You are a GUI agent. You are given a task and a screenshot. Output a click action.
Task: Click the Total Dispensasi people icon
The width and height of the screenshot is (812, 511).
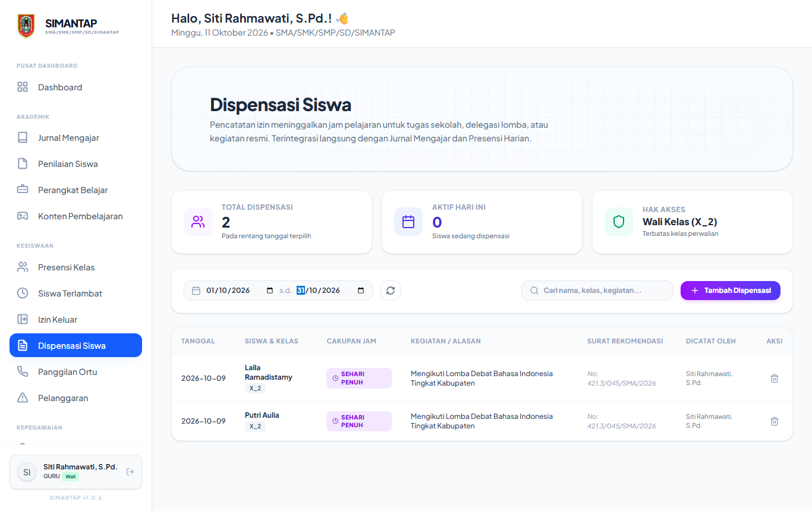click(198, 222)
